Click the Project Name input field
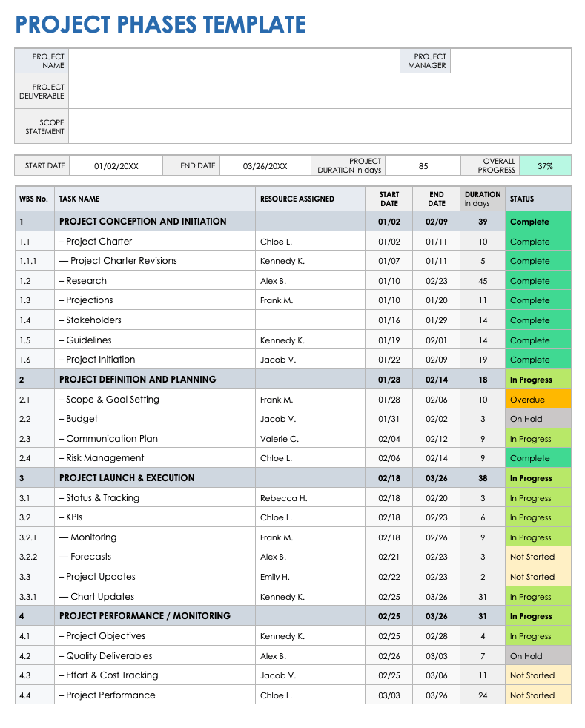 click(234, 61)
